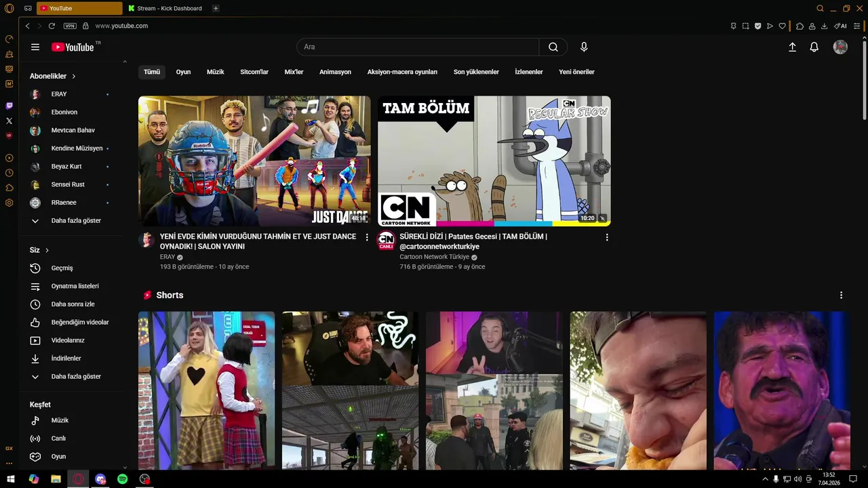Click the address bar URL

(x=121, y=26)
